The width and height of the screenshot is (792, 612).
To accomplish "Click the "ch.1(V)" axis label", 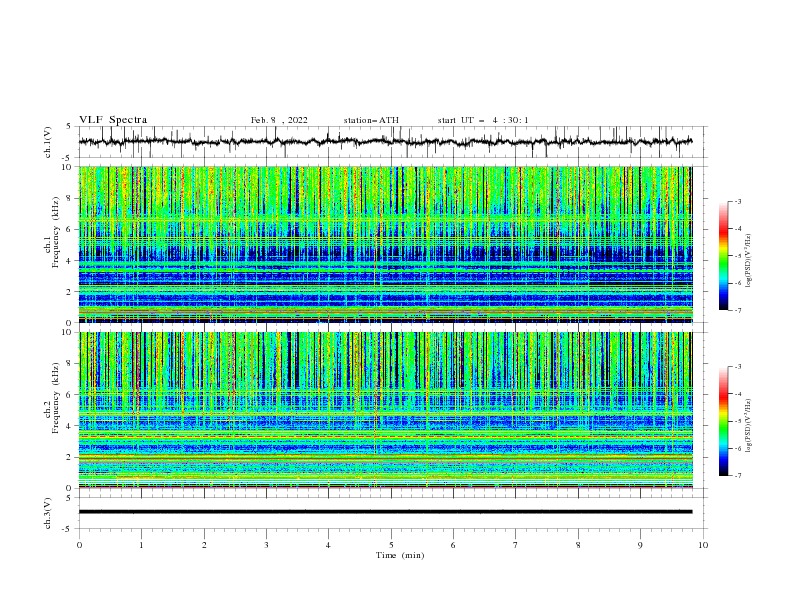I will (48, 142).
